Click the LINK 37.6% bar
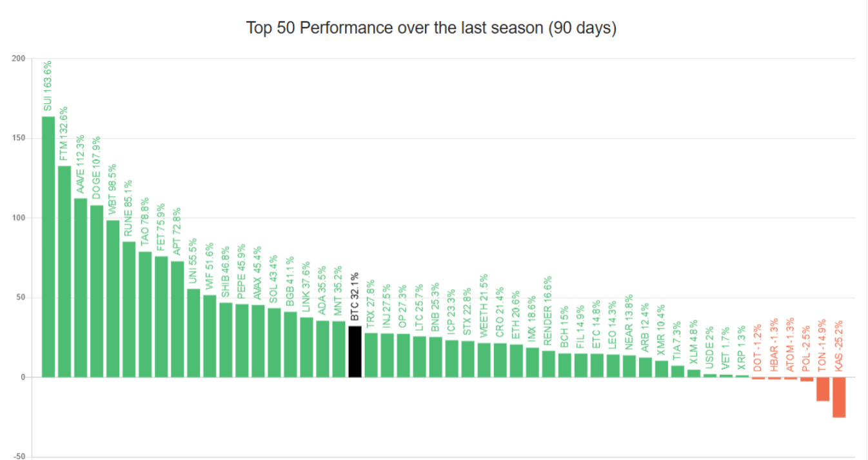Viewport: 868px width, 460px height. (x=306, y=347)
